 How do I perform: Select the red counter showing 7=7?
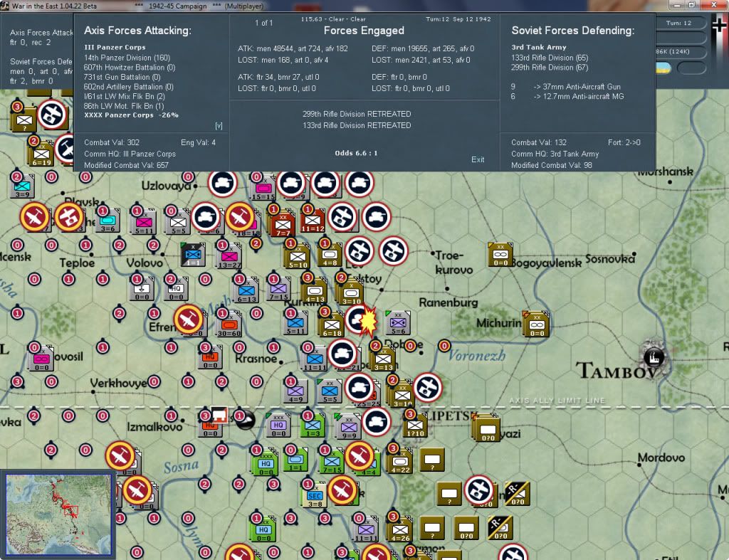coord(283,224)
